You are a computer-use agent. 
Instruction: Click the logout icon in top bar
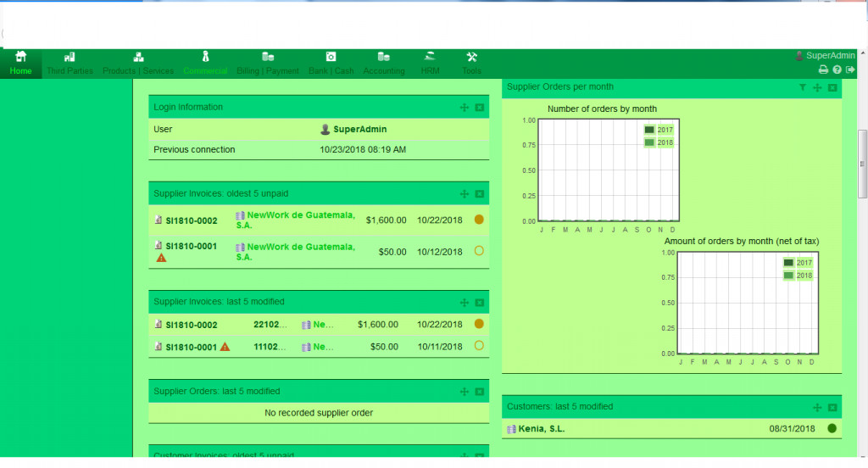tap(850, 70)
